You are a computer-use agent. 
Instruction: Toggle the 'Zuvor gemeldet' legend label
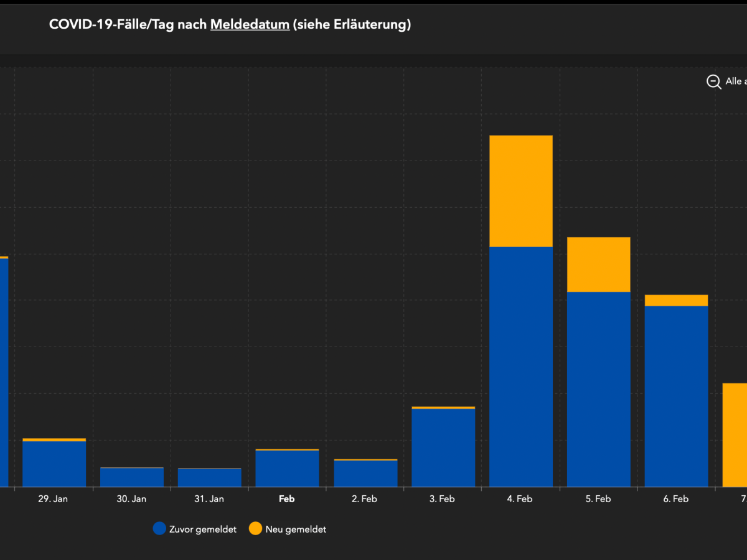[202, 530]
